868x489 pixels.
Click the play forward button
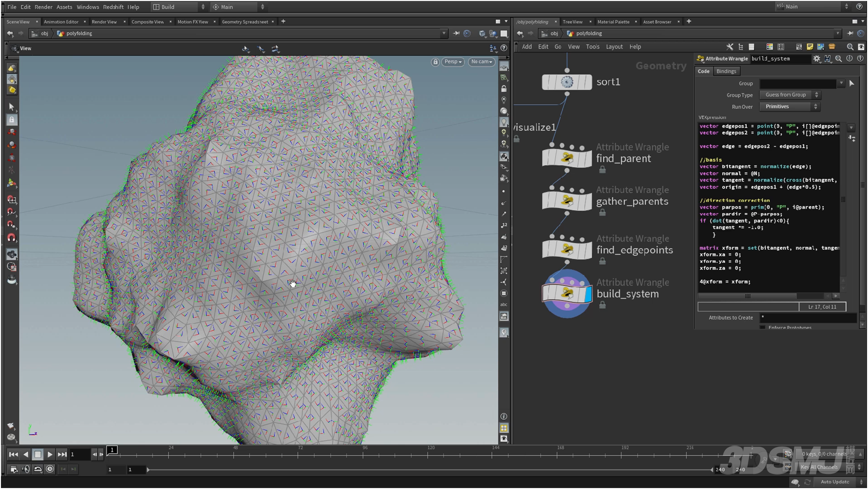coord(50,454)
